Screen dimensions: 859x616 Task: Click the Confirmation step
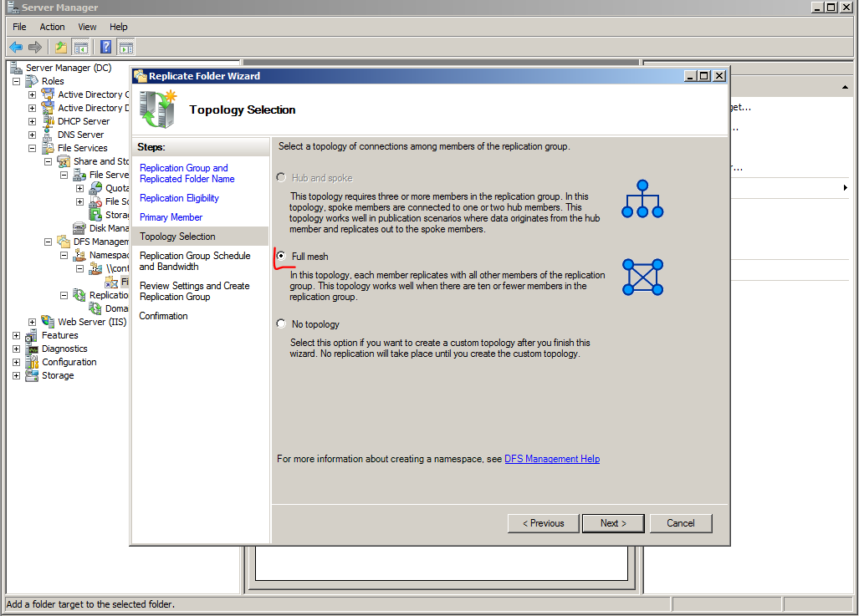point(163,316)
